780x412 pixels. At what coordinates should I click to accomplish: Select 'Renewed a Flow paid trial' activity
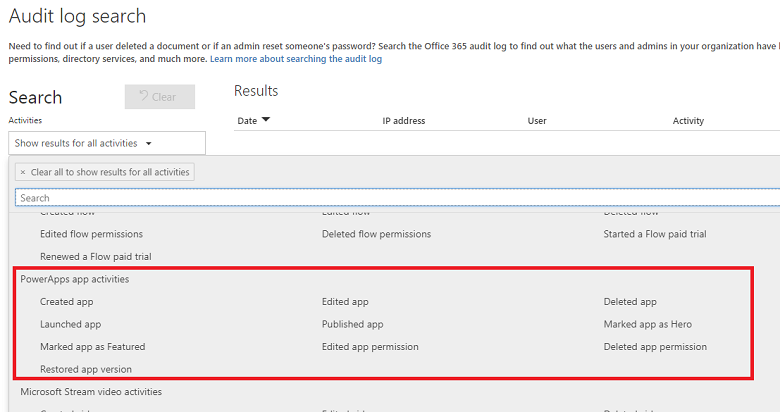tap(96, 257)
